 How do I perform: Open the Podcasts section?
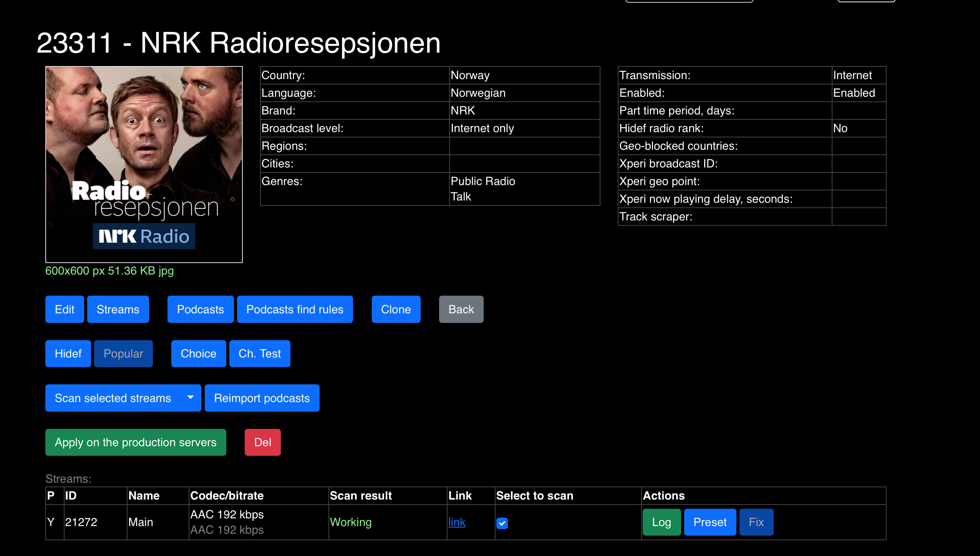200,309
